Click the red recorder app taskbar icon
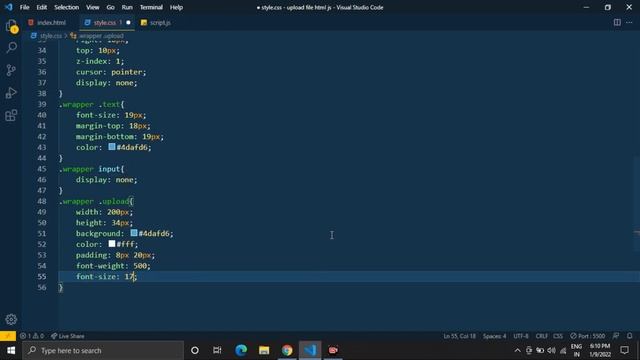Viewport: 640px width, 360px height. [333, 350]
